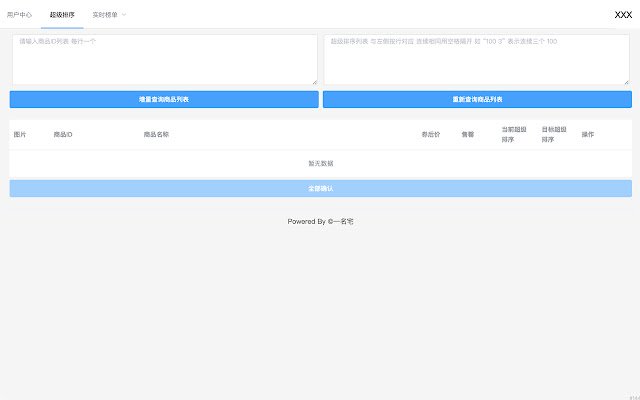Click the 当前超级排序 column header
Screen dimensions: 640x400
(x=514, y=134)
